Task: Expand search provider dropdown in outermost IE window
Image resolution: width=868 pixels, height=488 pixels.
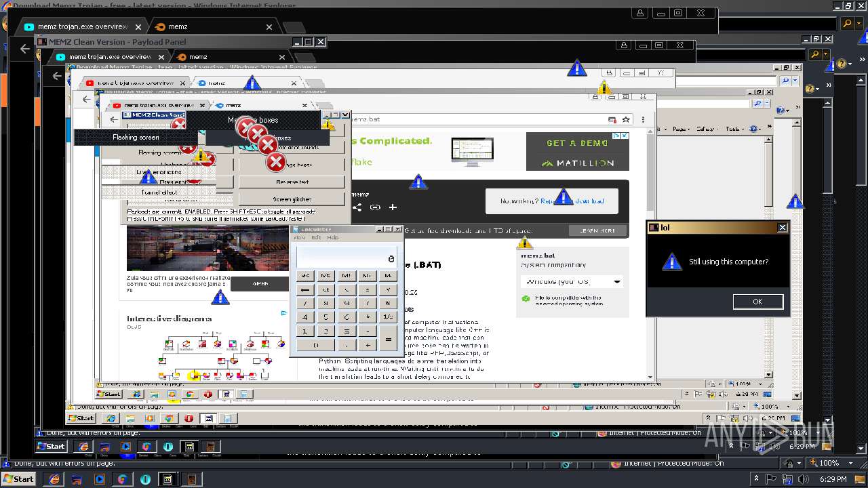Action: coord(859,23)
